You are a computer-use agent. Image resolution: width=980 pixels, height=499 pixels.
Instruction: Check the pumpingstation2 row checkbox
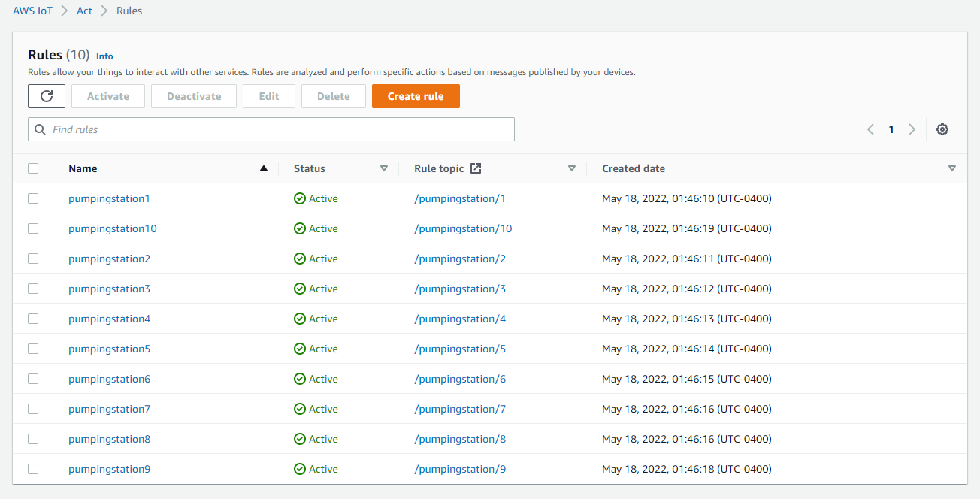click(x=33, y=259)
